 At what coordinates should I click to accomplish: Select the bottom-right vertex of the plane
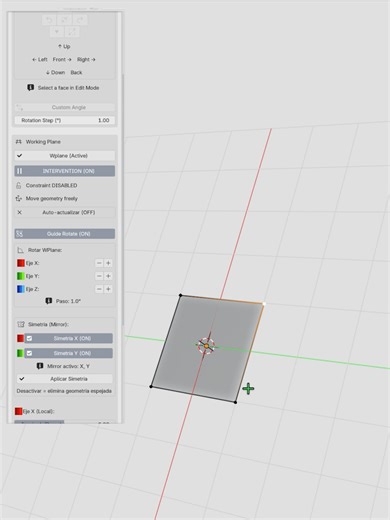click(x=235, y=402)
